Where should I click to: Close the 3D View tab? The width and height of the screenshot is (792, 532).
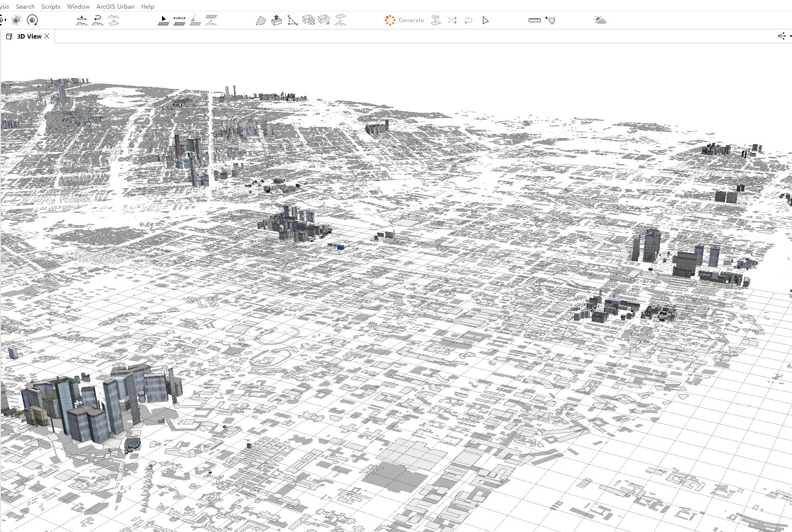pos(47,36)
